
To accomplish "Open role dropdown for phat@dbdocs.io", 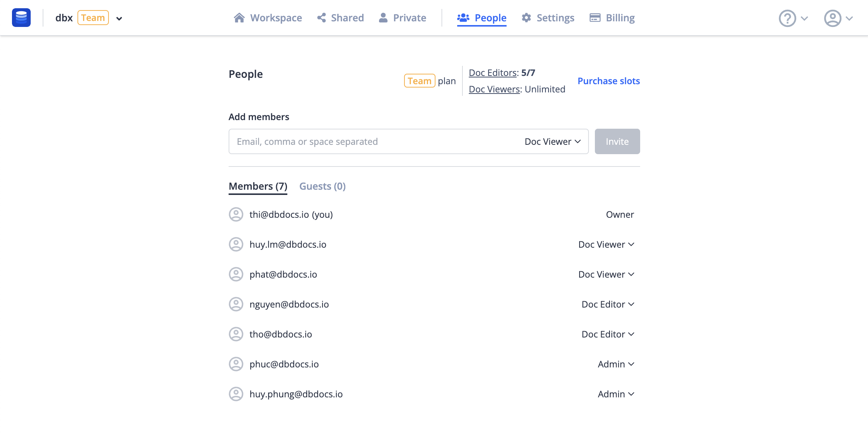I will coord(606,274).
